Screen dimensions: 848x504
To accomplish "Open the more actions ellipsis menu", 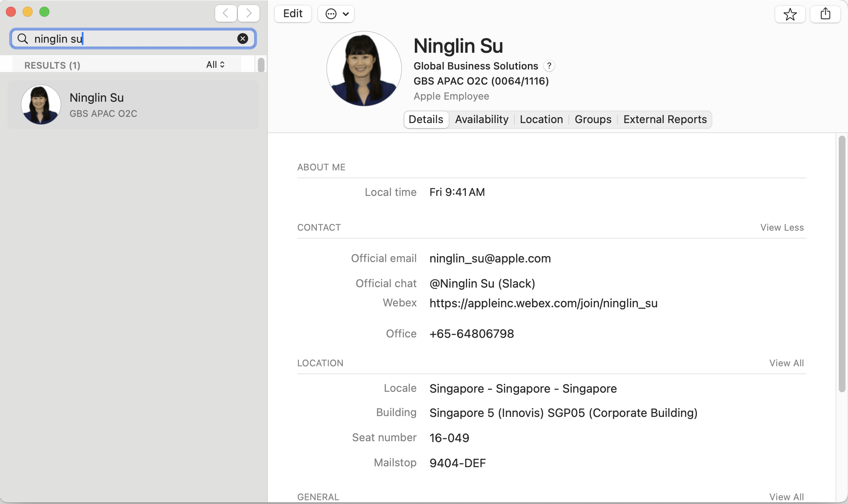I will click(336, 14).
